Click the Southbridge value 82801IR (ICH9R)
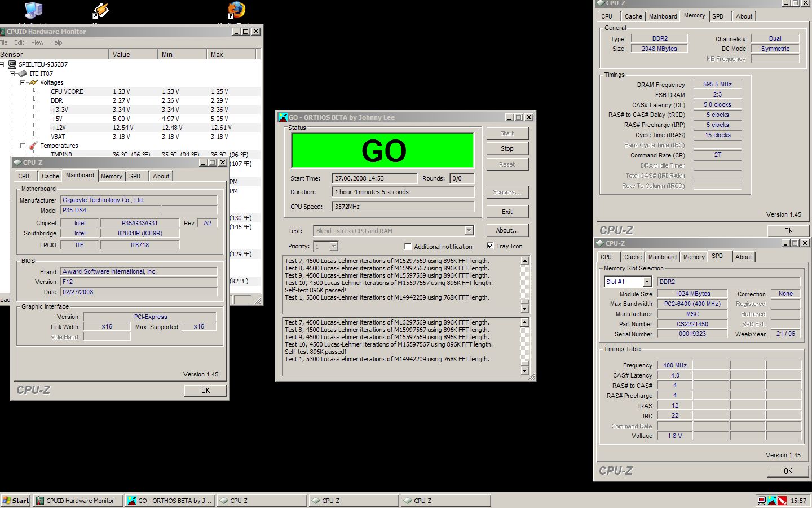The height and width of the screenshot is (508, 812). click(x=140, y=233)
